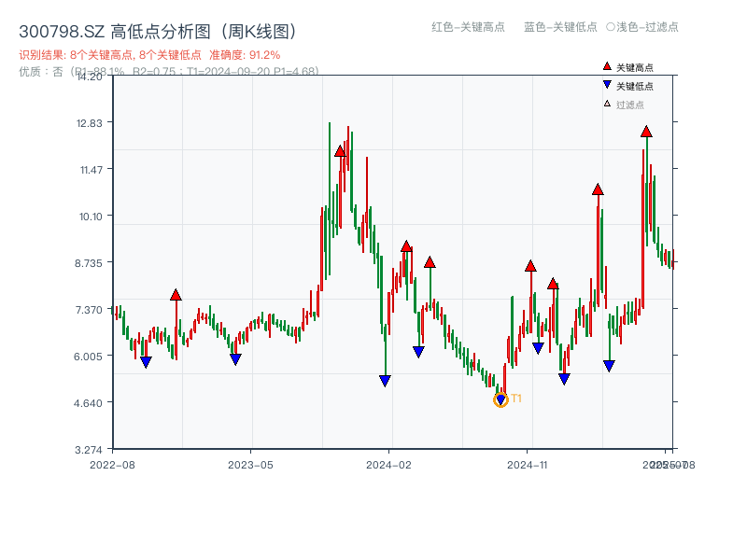Click the blue down-triangle marker near 2024-11
The height and width of the screenshot is (560, 747).
tap(537, 347)
